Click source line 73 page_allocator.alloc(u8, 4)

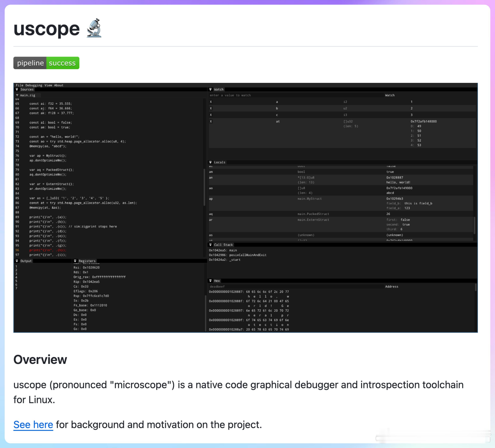pyautogui.click(x=78, y=141)
